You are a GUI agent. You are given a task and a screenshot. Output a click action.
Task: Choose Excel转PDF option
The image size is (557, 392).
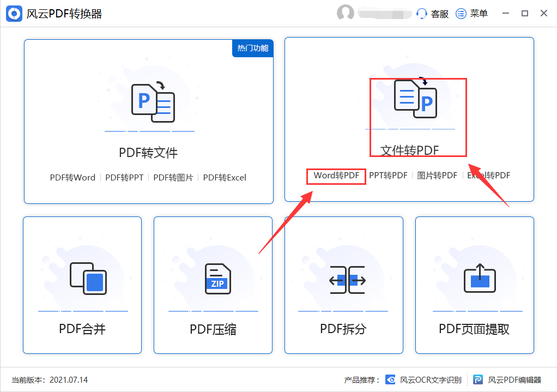point(488,176)
